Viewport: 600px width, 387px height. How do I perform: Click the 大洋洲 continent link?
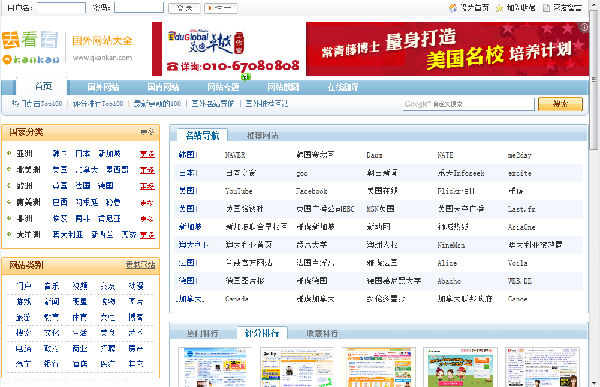point(28,234)
